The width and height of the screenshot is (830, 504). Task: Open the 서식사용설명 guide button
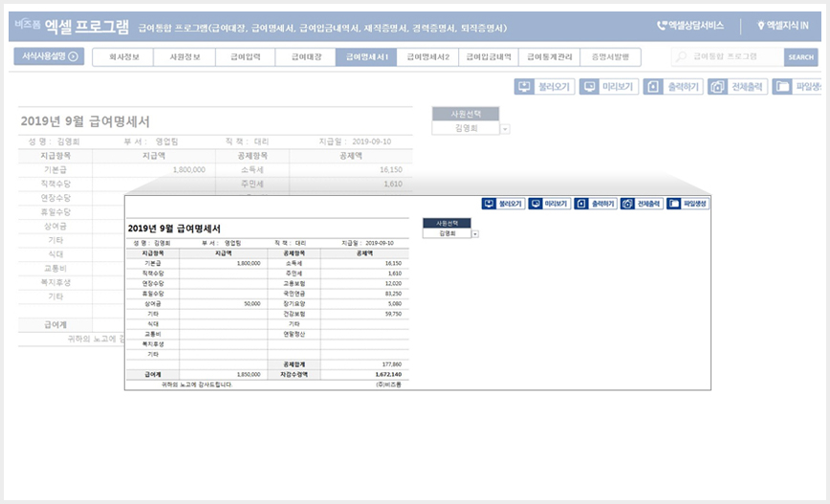(49, 56)
